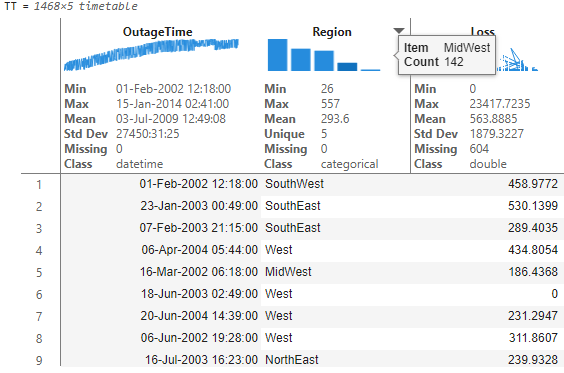Click OutageTime Mean value 03-Jul-2009 12:49:08
This screenshot has width=564, height=373.
[x=171, y=119]
